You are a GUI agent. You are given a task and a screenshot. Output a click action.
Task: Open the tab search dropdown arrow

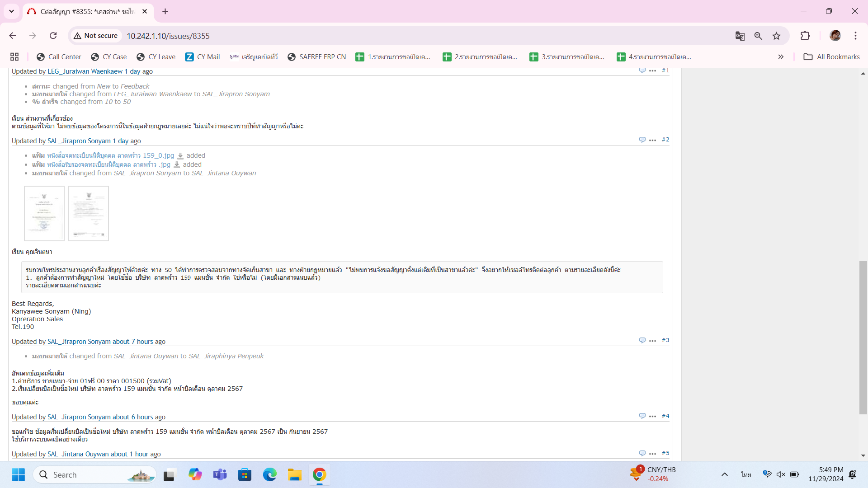pos(11,11)
